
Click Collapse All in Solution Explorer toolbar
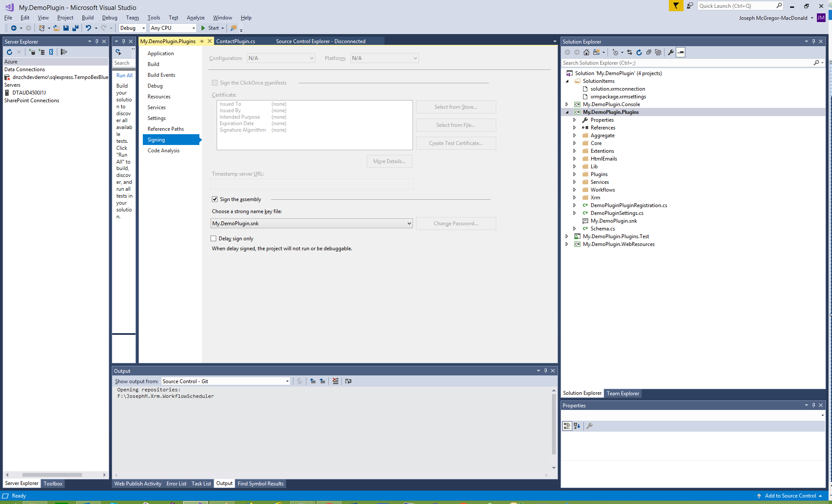tap(649, 53)
